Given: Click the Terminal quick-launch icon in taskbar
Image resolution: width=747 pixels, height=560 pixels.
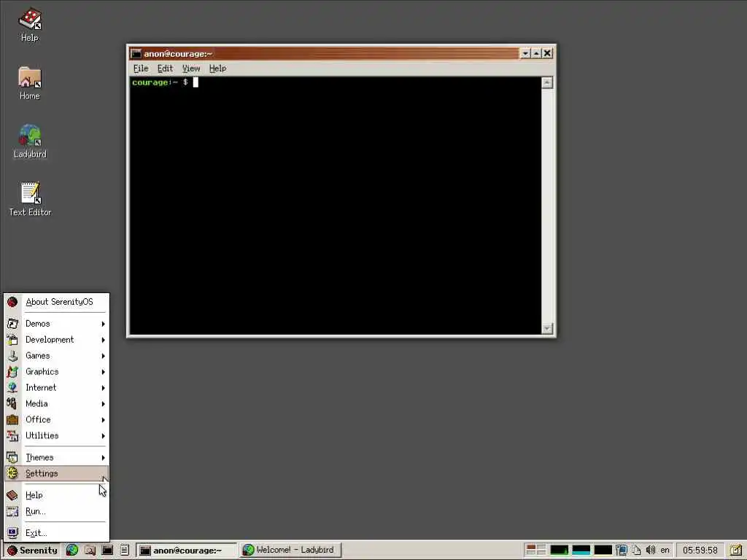Looking at the screenshot, I should tap(108, 550).
